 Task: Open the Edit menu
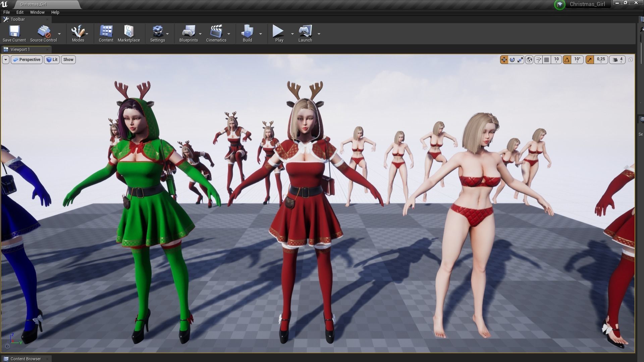(x=20, y=12)
